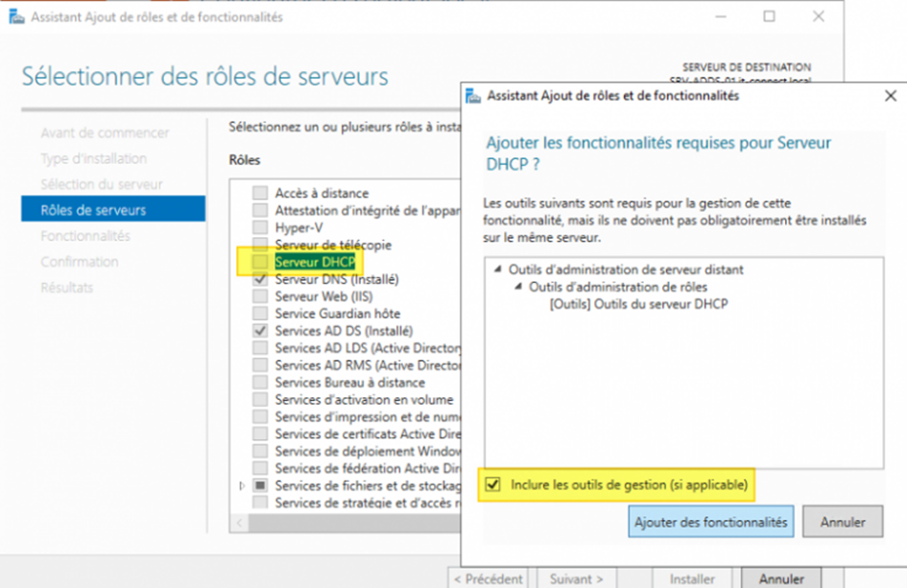Enable the Hyper-V role checkbox
Screen dimensions: 907x588
tap(260, 227)
